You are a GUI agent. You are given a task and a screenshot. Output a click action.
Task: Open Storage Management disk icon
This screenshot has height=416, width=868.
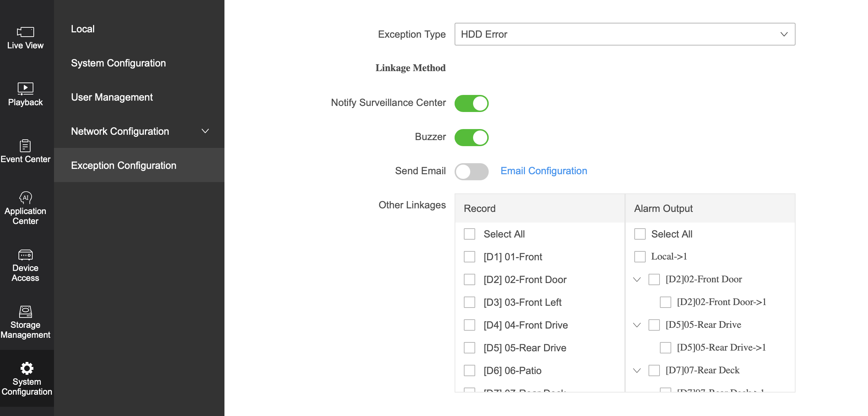click(x=25, y=311)
